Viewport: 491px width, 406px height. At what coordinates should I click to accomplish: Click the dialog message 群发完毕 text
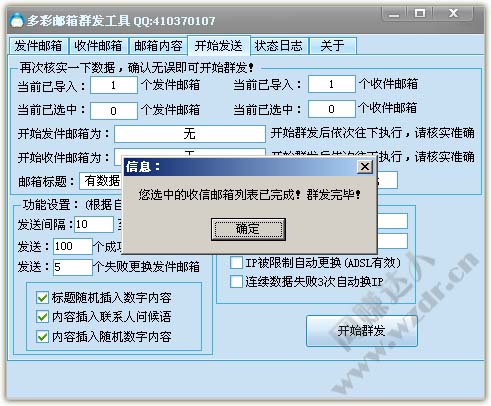(334, 195)
